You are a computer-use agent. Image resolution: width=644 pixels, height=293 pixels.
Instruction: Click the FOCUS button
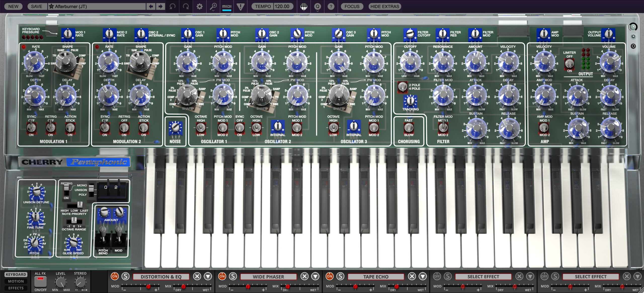click(352, 6)
